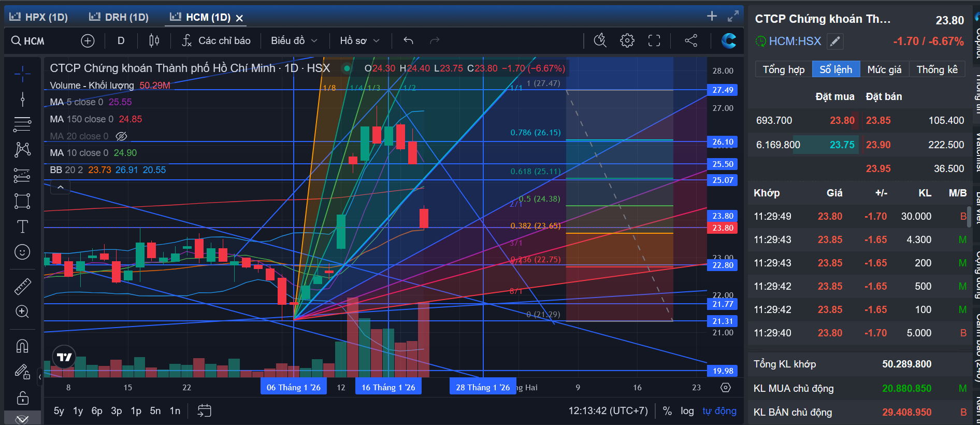Open the Thống kê tab
Viewport: 980px width, 425px height.
tap(937, 69)
